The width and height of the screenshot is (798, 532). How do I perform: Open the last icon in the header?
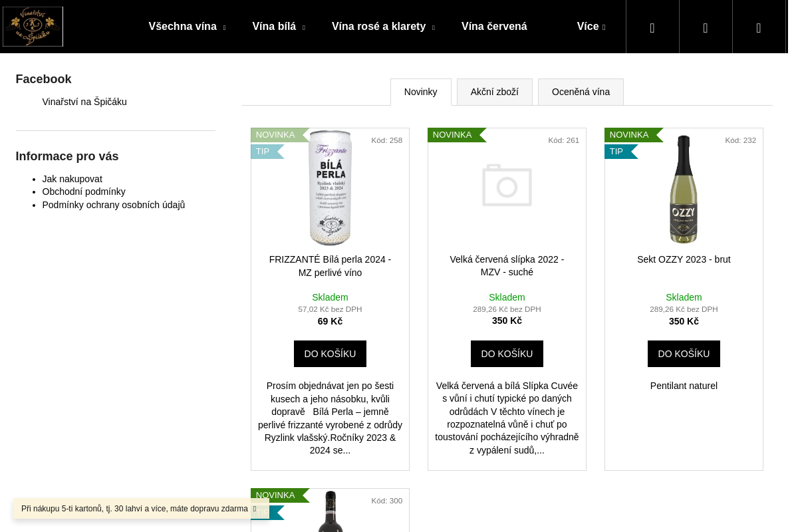click(x=759, y=27)
